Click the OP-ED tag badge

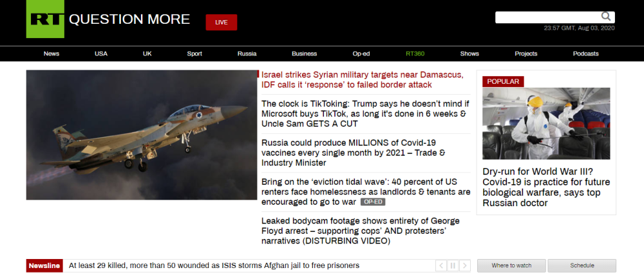coord(373,202)
